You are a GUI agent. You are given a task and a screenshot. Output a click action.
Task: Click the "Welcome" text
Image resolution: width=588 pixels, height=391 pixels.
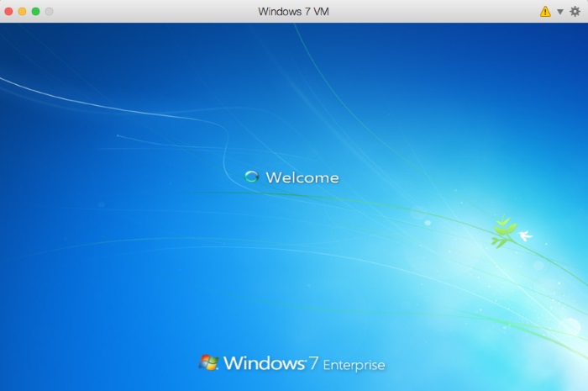tap(302, 177)
